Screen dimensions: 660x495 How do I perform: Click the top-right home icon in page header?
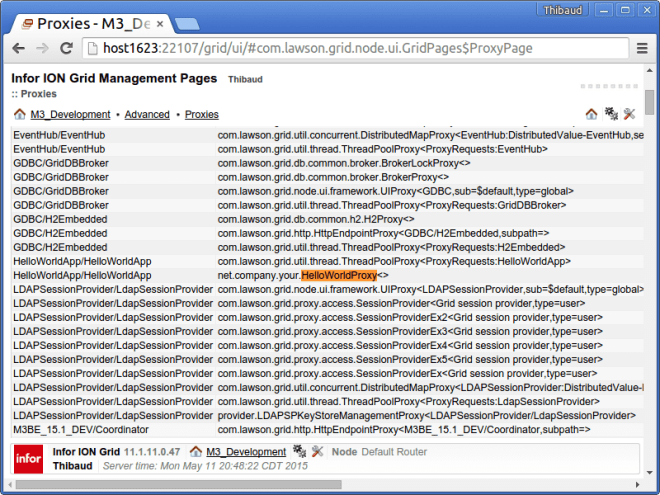click(591, 115)
